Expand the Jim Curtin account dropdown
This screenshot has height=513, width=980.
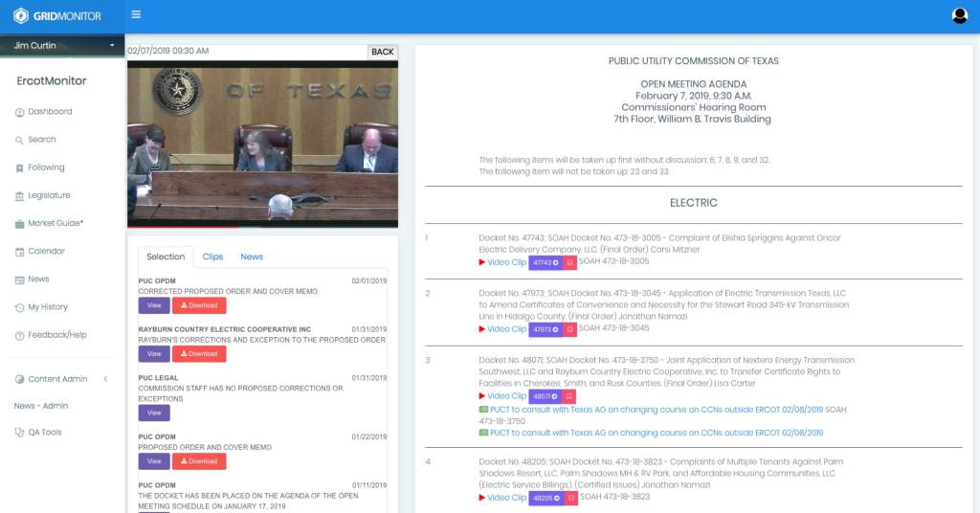[62, 46]
